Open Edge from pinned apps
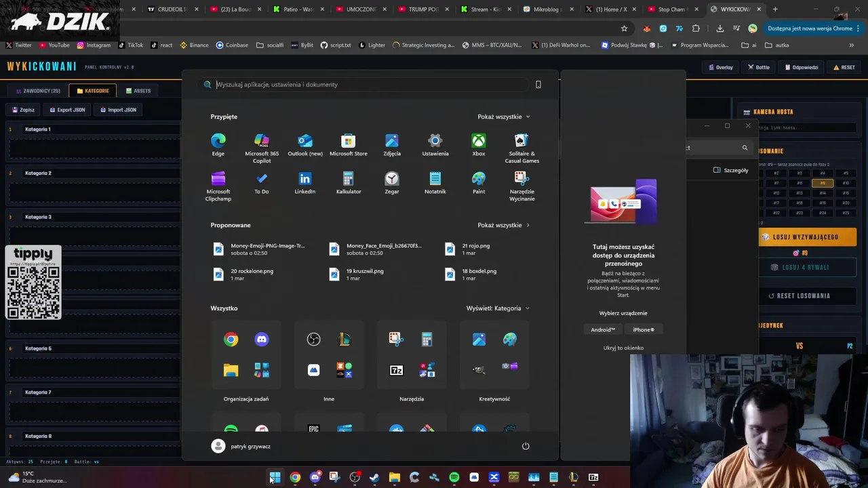The height and width of the screenshot is (488, 868). coord(218,144)
